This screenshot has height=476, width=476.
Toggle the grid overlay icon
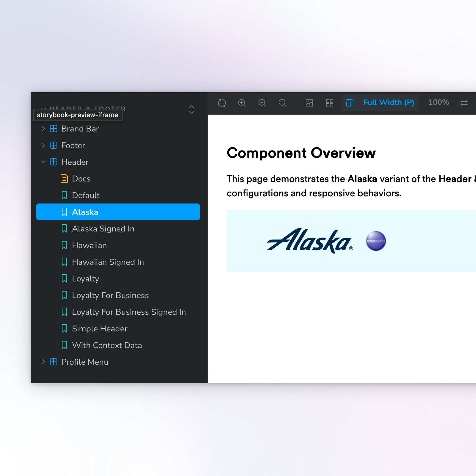[330, 103]
